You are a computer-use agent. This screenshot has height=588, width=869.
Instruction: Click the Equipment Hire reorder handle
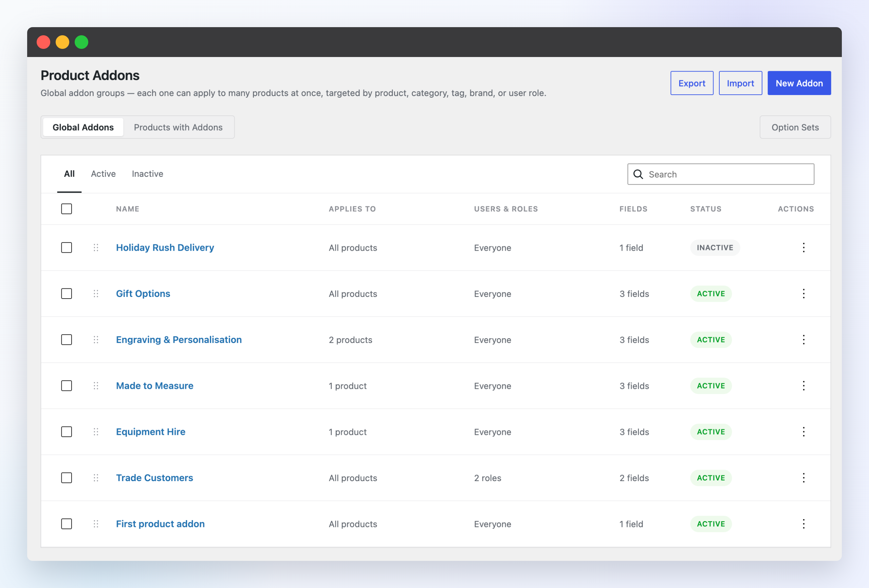click(x=96, y=432)
